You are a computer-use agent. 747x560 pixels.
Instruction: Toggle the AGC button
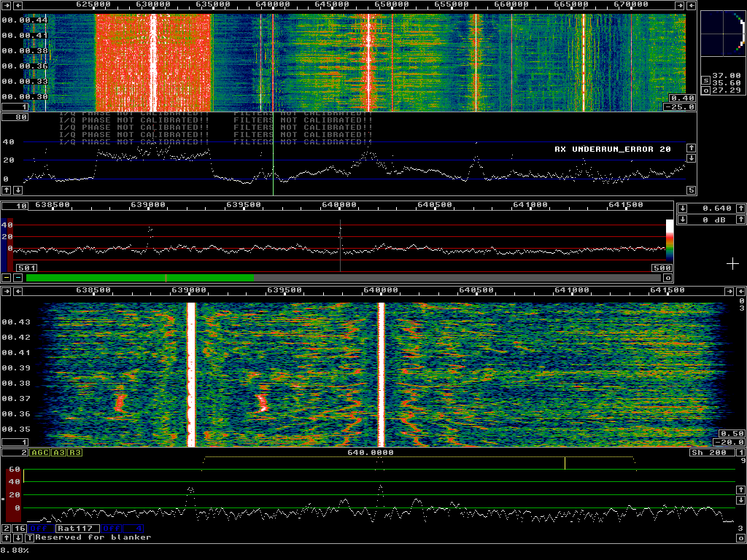[39, 452]
